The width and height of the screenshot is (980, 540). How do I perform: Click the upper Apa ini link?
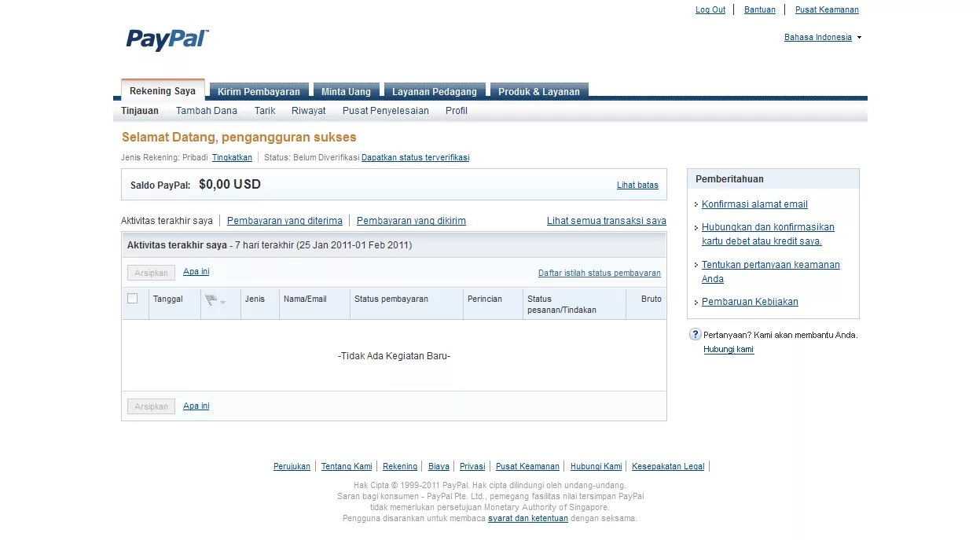click(196, 272)
